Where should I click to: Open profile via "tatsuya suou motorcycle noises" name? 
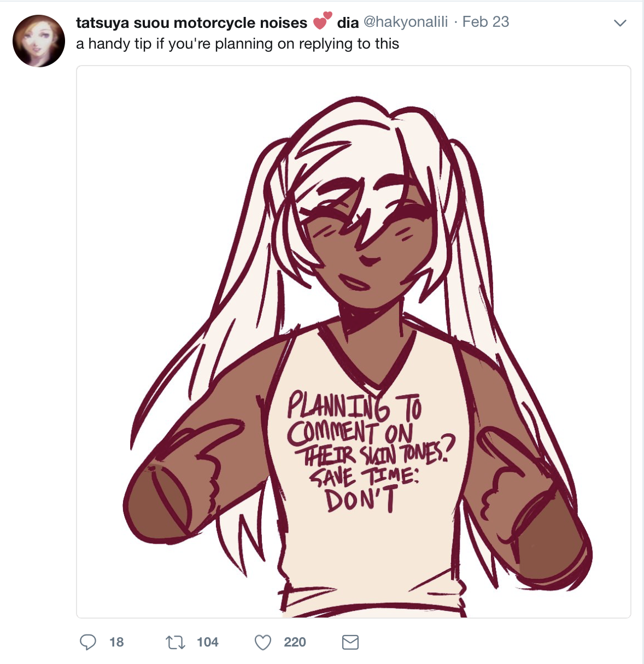click(x=191, y=22)
